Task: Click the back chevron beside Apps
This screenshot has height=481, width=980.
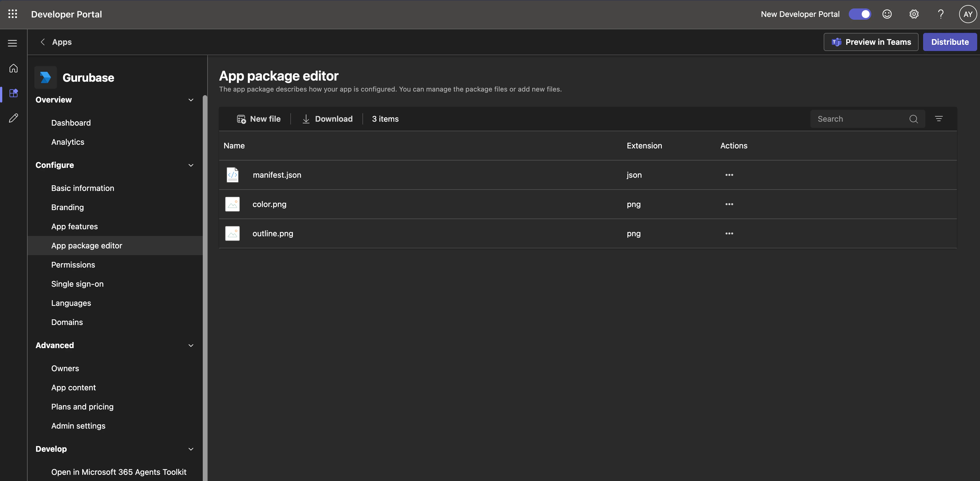Action: 43,42
